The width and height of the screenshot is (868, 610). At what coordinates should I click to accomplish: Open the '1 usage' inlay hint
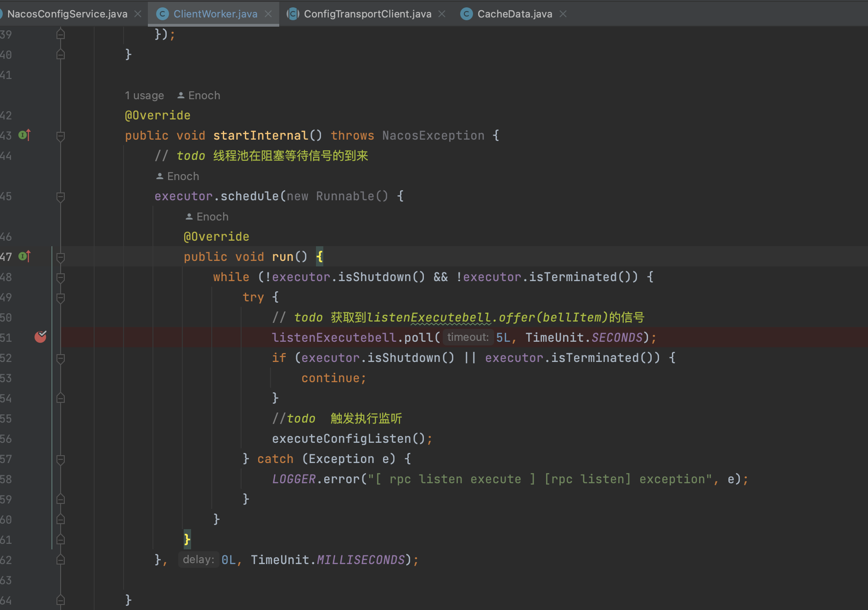click(144, 96)
